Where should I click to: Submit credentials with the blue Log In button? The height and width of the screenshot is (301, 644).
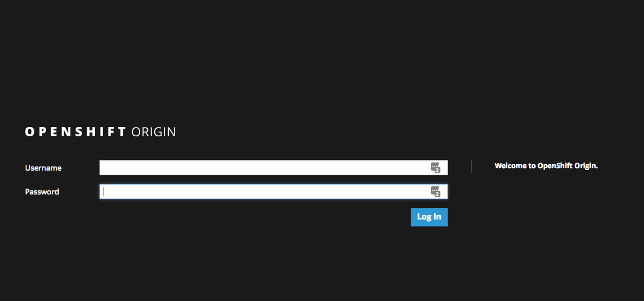point(429,217)
